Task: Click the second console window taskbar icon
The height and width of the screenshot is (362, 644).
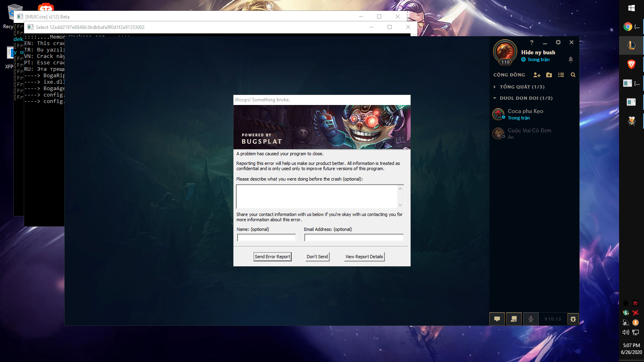Action: click(x=632, y=102)
